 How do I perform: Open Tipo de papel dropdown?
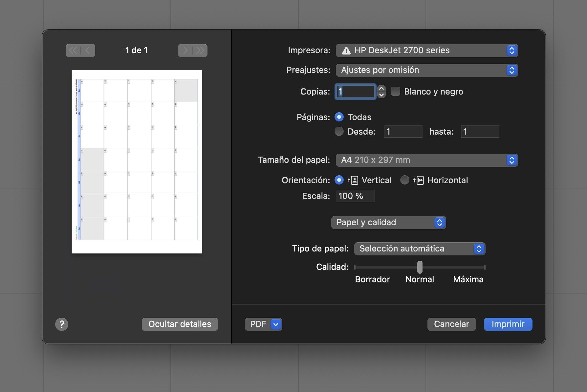tap(420, 249)
